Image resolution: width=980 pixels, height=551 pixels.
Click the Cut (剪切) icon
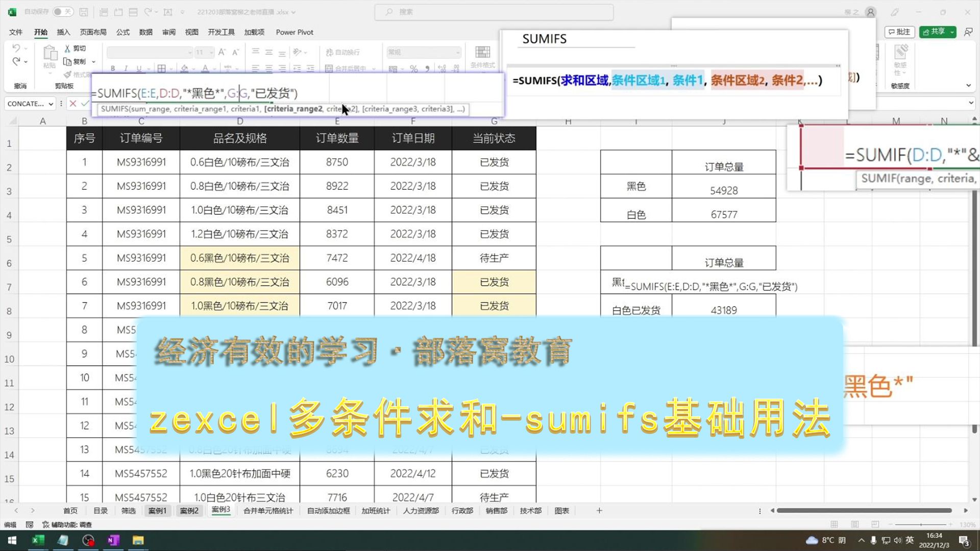point(67,48)
